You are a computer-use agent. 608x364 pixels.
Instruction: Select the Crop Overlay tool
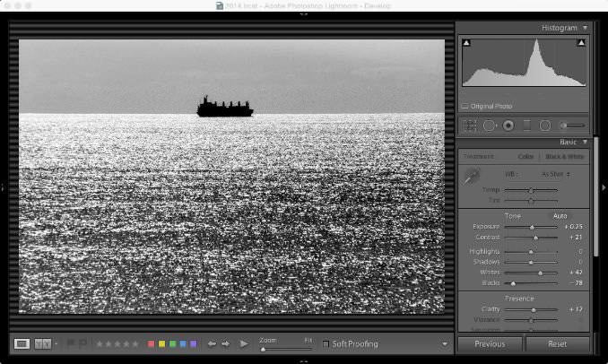[469, 126]
